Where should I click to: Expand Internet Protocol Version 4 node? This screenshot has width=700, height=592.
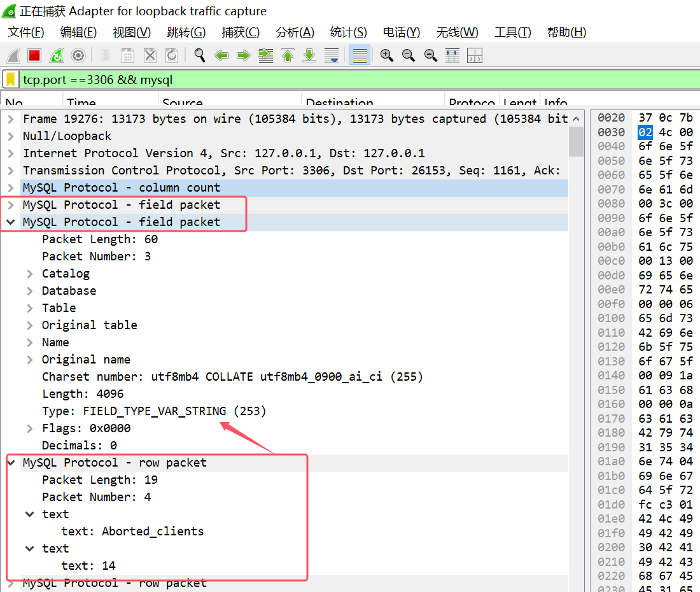point(11,153)
